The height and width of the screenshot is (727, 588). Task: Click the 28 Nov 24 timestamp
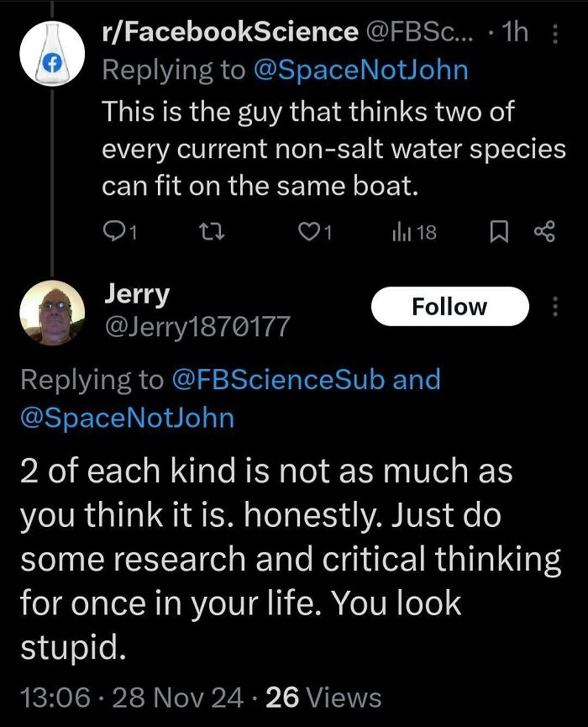pyautogui.click(x=177, y=697)
